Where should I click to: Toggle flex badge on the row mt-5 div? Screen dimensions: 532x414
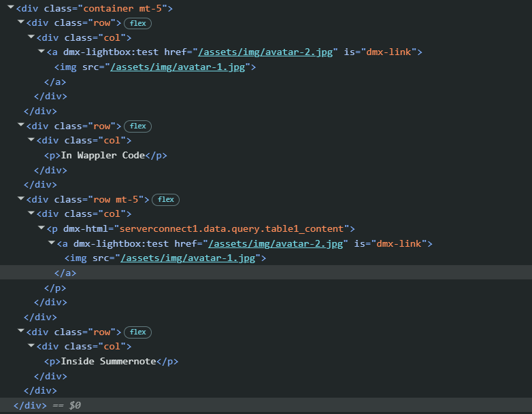165,200
